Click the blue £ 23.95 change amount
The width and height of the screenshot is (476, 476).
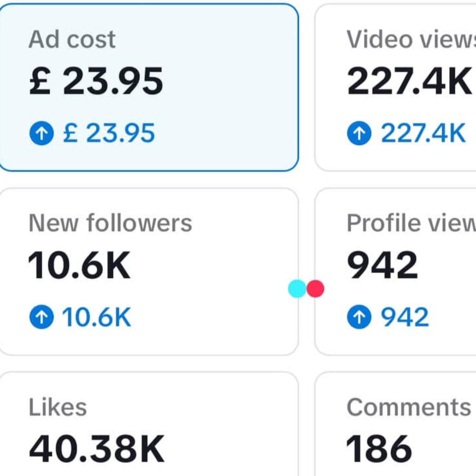coord(109,133)
